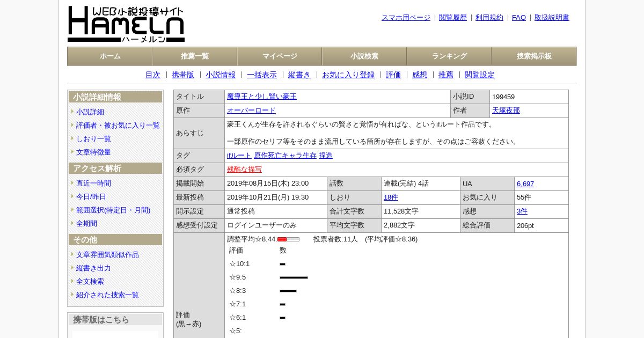Open the 推薦一覧 tab
Screen dimensions: 644x338
pyautogui.click(x=195, y=56)
